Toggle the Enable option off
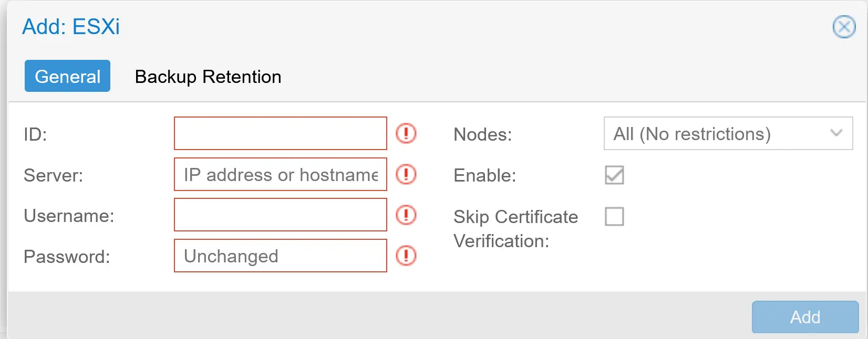This screenshot has height=339, width=868. pyautogui.click(x=614, y=176)
